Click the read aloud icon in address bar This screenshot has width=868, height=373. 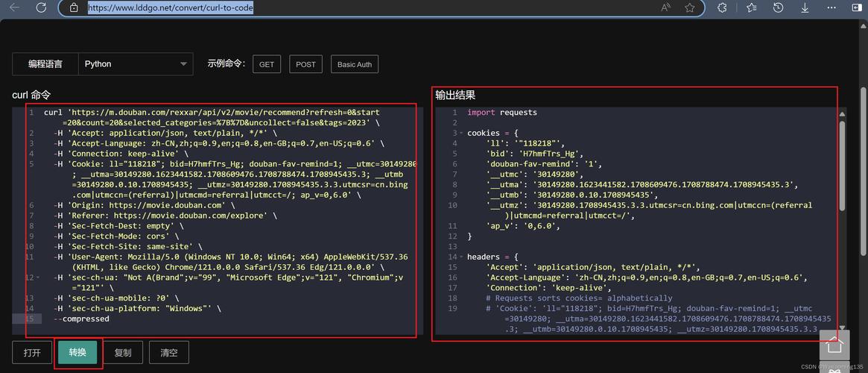click(665, 8)
